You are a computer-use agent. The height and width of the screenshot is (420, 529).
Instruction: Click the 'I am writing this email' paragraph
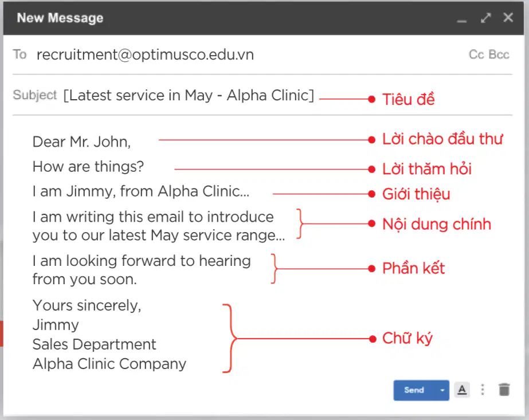[x=159, y=226]
